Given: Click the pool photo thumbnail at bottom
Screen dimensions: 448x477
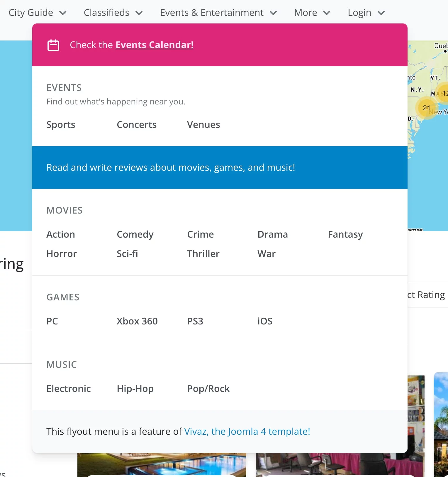Looking at the screenshot, I should (x=162, y=465).
